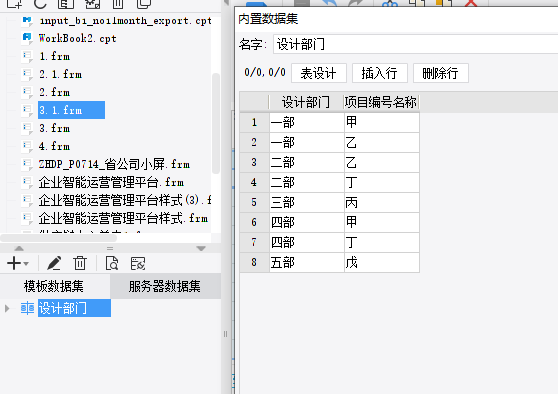
Task: Click the 4.frm file icon
Action: pos(27,146)
